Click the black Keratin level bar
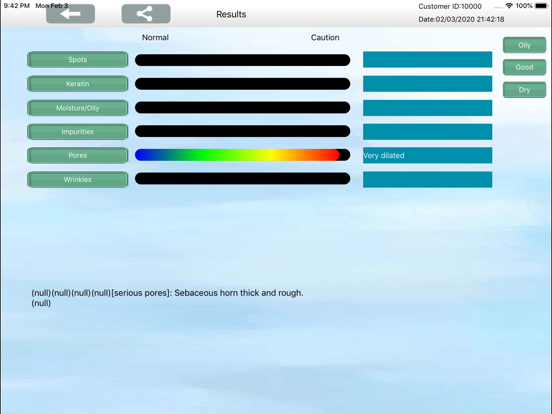Image resolution: width=552 pixels, height=414 pixels. click(243, 84)
